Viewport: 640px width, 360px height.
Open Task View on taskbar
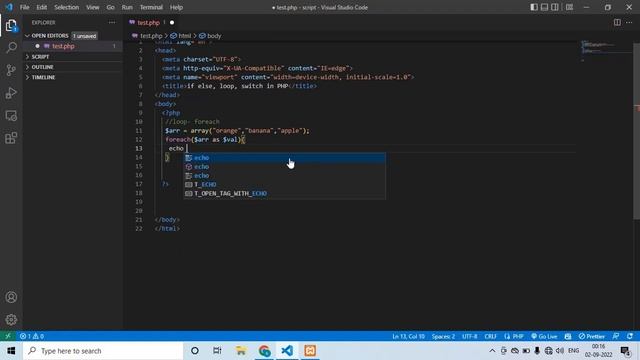[x=217, y=351]
